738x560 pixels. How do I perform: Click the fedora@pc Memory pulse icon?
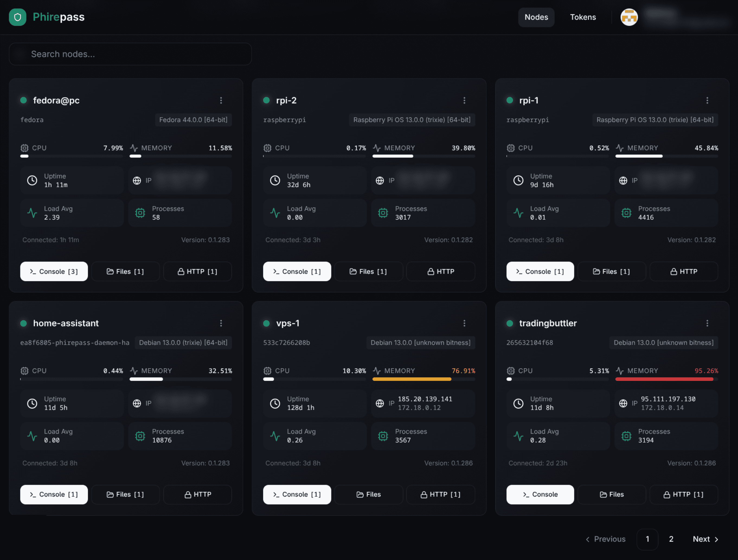134,148
